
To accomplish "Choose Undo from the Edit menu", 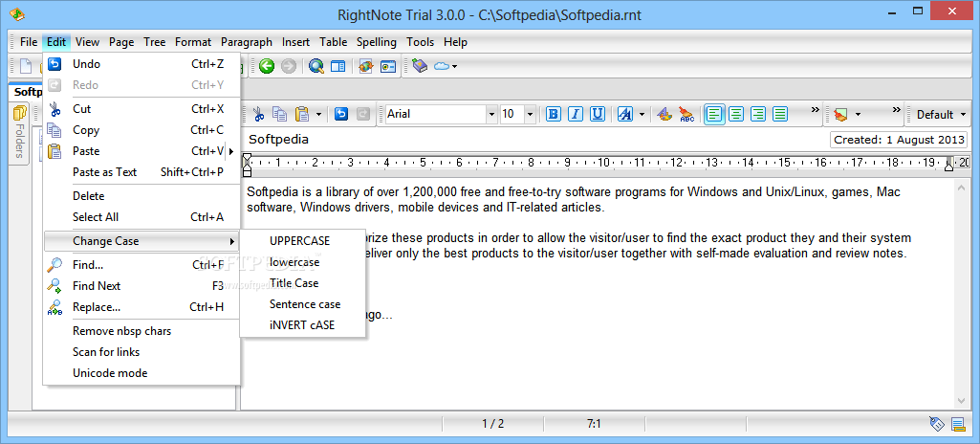I will [x=142, y=64].
